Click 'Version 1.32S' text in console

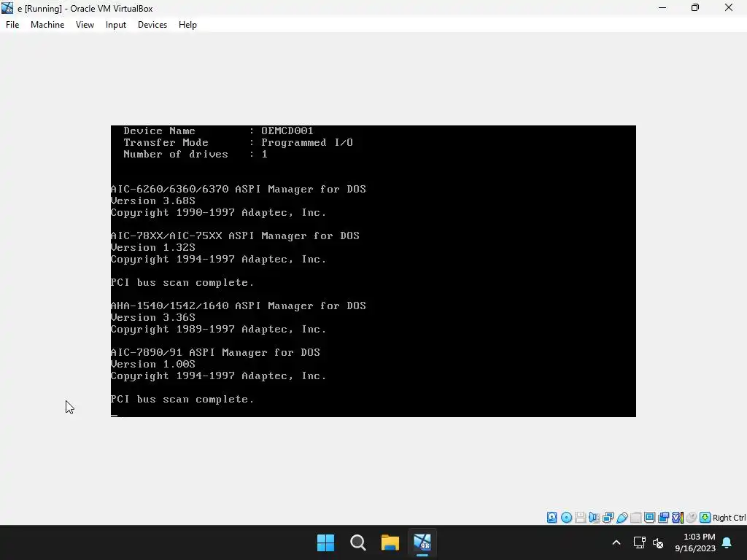[x=153, y=247]
